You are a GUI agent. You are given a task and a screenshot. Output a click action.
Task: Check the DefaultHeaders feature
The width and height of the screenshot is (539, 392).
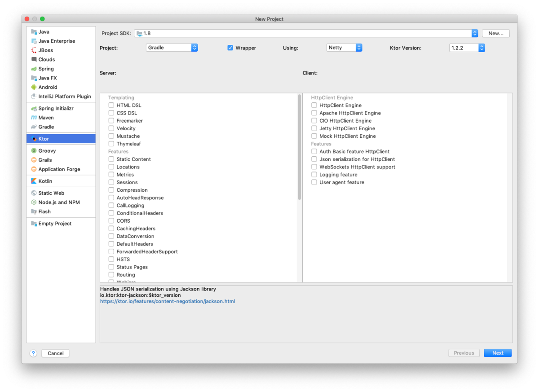[111, 244]
